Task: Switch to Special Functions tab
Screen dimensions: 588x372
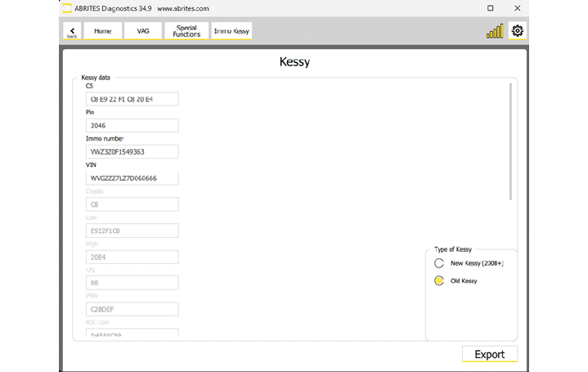Action: [186, 31]
